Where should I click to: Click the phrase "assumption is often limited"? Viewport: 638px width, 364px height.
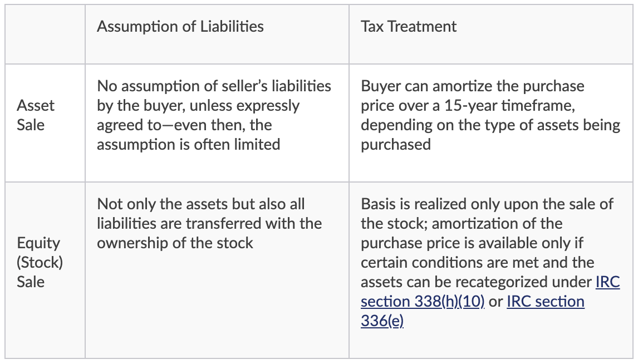click(188, 144)
